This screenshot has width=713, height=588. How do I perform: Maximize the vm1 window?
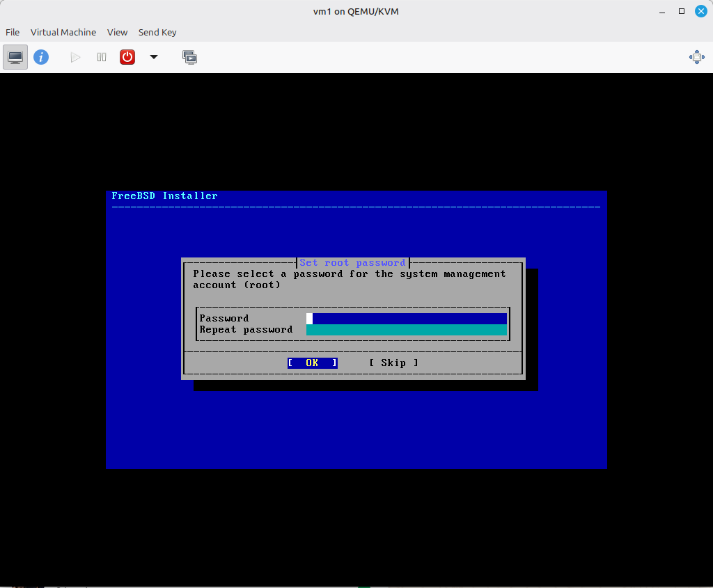coord(682,11)
